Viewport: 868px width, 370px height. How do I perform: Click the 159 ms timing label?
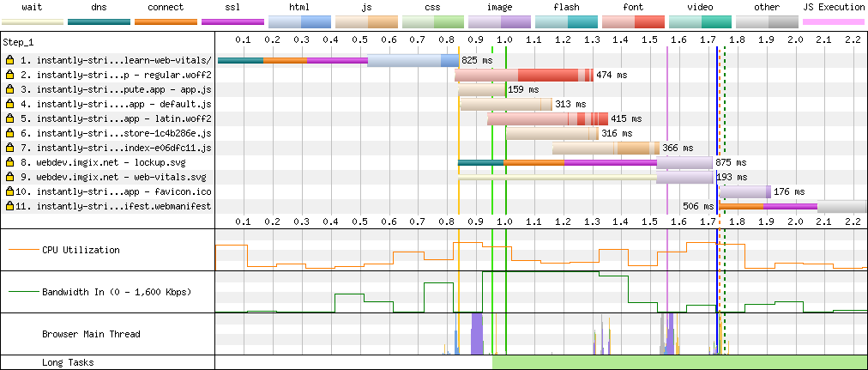coord(523,90)
